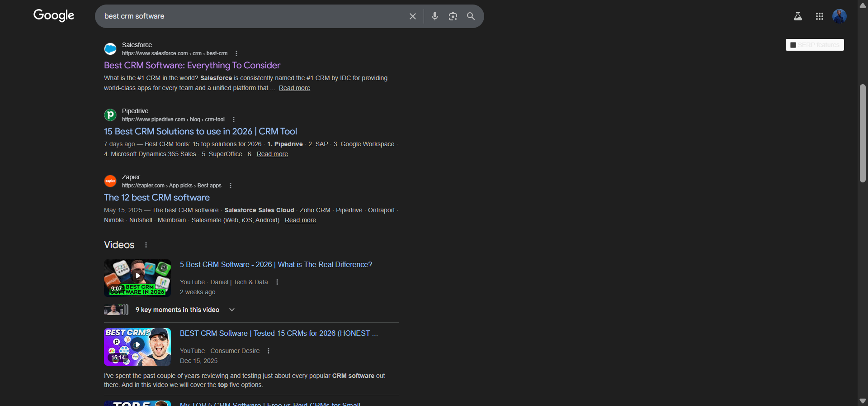
Task: Click the key moments preview thumbnail
Action: [x=116, y=310]
